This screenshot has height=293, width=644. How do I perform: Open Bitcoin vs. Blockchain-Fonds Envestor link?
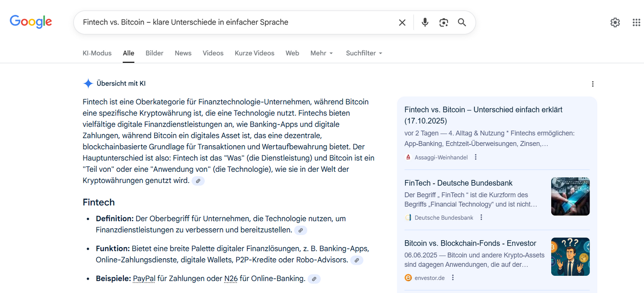pyautogui.click(x=470, y=243)
